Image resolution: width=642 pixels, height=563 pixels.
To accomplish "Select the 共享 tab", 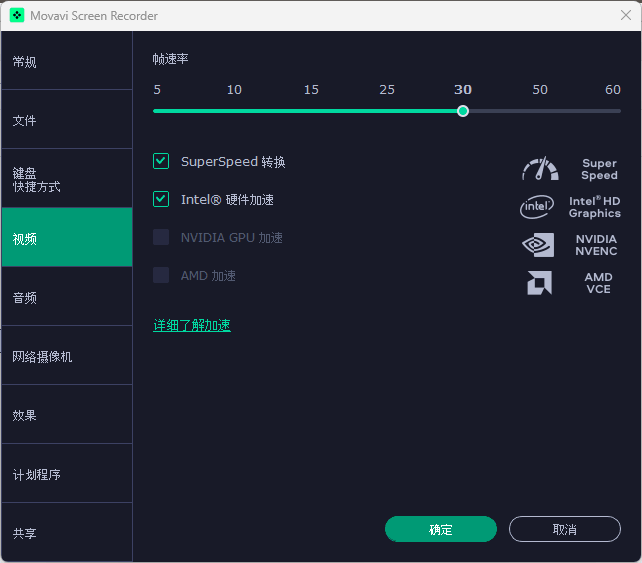I will coord(67,532).
